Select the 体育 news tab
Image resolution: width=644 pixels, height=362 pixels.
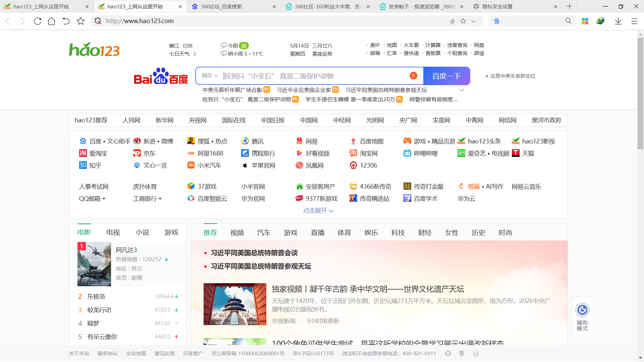click(344, 233)
